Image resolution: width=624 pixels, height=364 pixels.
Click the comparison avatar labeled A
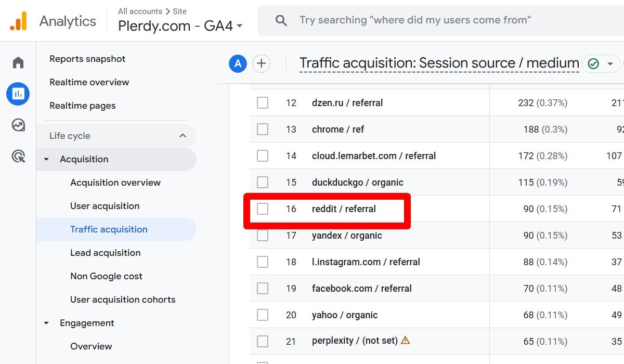[x=238, y=63]
